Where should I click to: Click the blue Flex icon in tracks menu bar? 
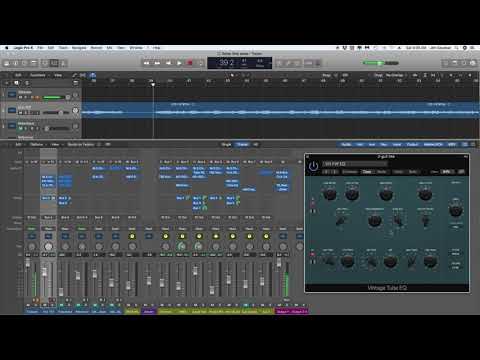coord(93,75)
